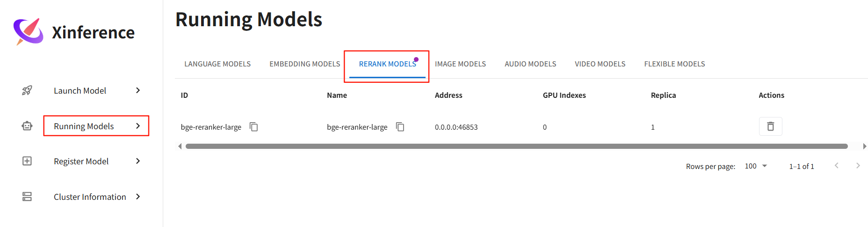Image resolution: width=868 pixels, height=227 pixels.
Task: Switch to the Language Models tab
Action: 217,64
